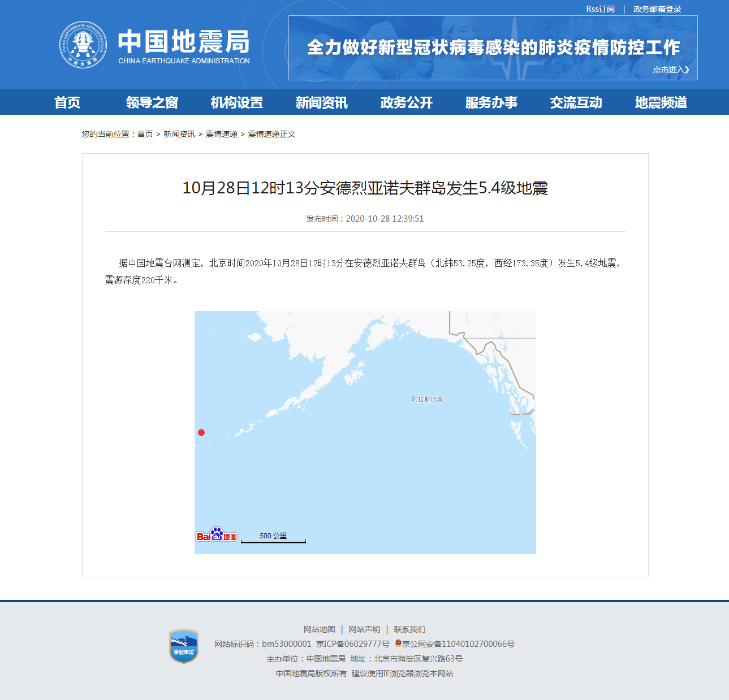Open the 交流互动 navigation item
729x700 pixels.
[x=576, y=102]
